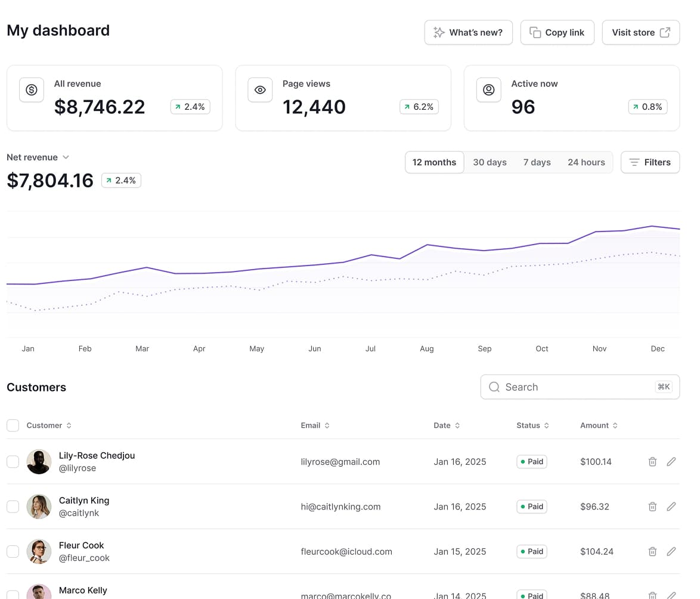Select the 24 hours time range
The width and height of the screenshot is (700, 599).
tap(586, 162)
